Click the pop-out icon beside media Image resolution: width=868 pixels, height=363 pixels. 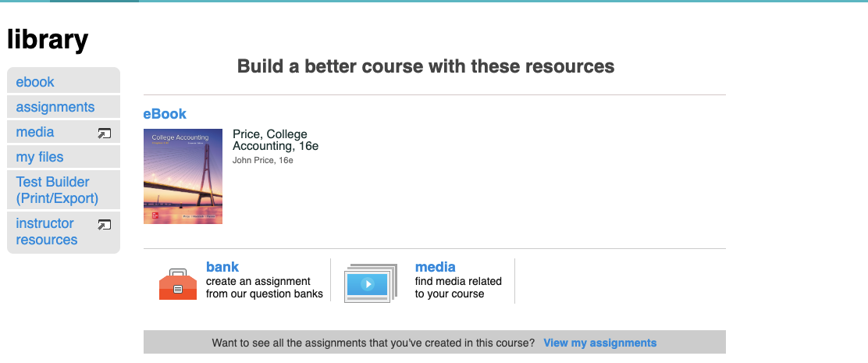(x=104, y=133)
